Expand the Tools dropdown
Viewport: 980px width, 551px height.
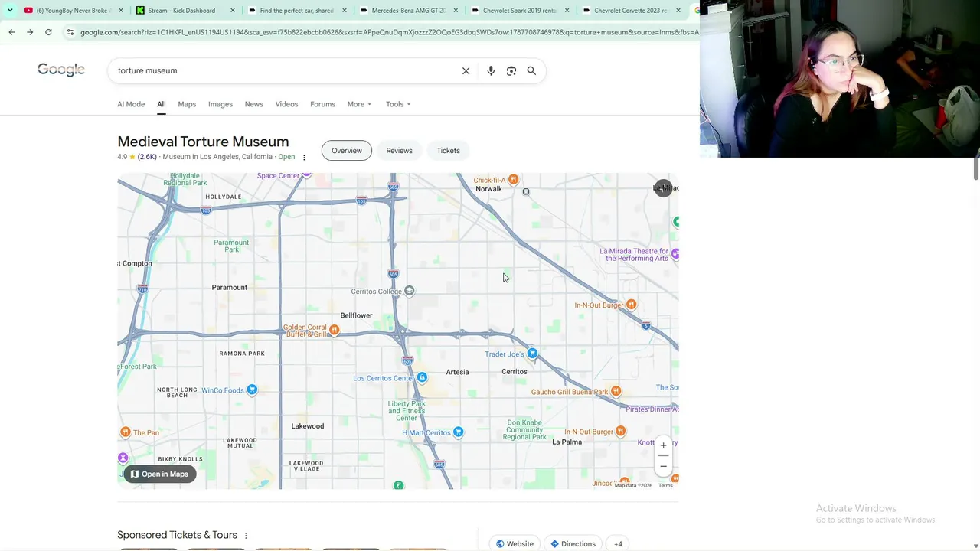(398, 104)
